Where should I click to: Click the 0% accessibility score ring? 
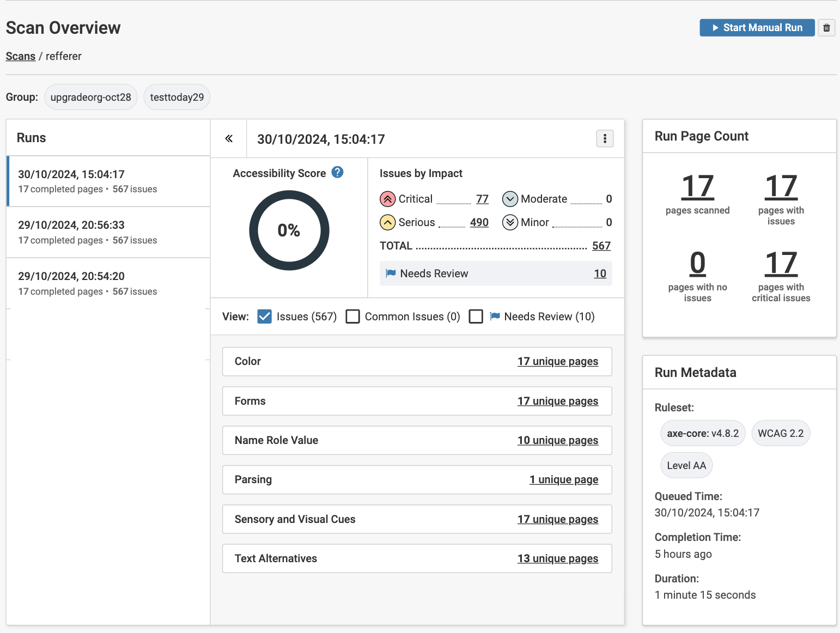(289, 230)
